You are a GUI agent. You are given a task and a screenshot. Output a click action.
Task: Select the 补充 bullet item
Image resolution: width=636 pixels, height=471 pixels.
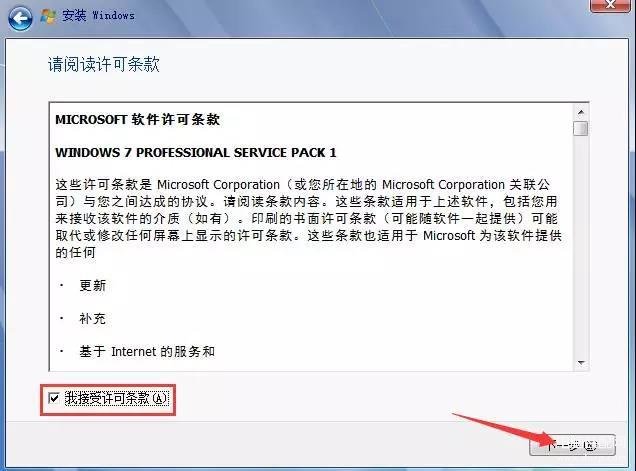coord(92,319)
